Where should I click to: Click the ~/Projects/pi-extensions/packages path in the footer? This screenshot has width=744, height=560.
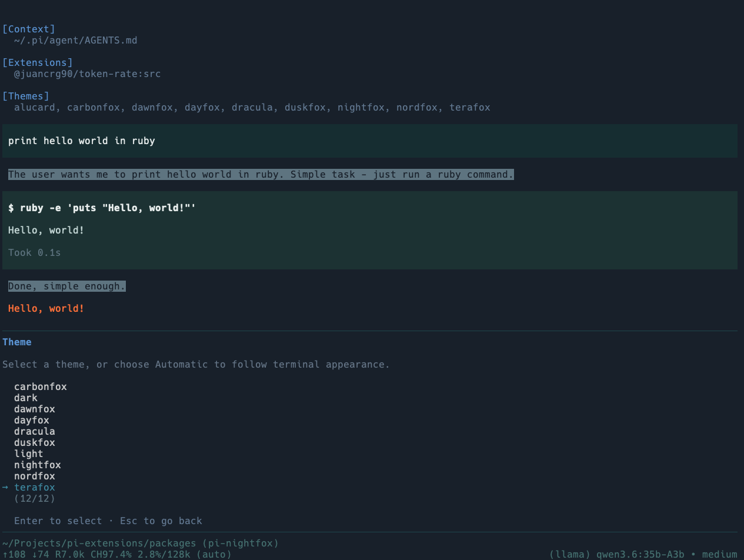[x=99, y=543]
